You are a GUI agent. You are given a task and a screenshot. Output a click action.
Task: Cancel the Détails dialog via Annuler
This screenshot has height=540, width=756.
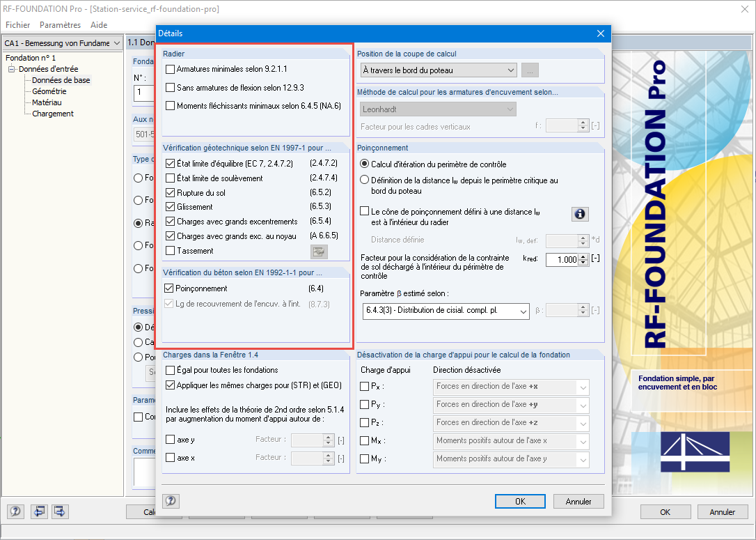point(579,501)
